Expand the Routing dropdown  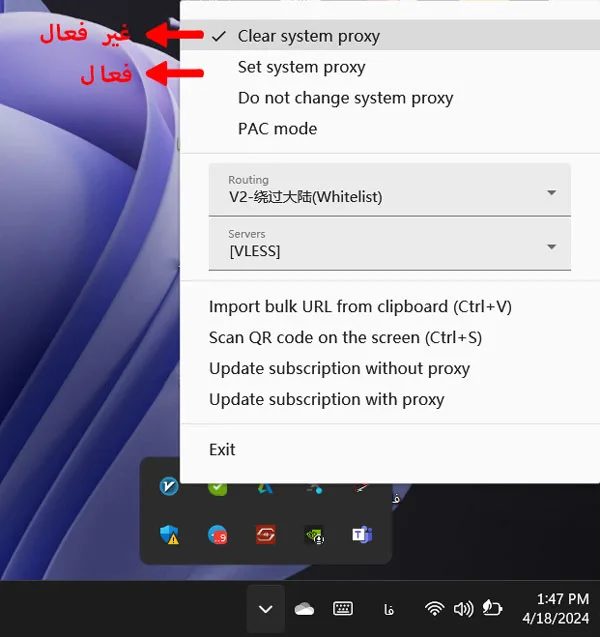click(x=389, y=190)
